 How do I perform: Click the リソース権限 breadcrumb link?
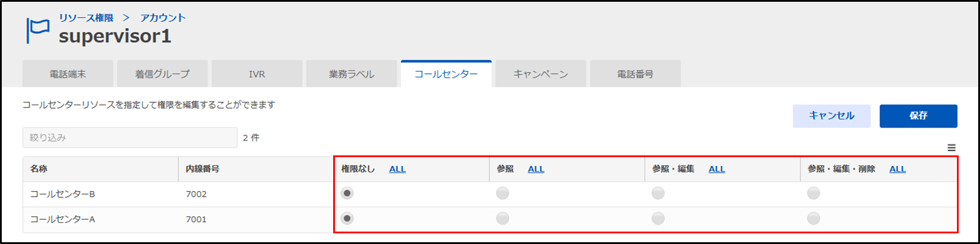pyautogui.click(x=86, y=18)
